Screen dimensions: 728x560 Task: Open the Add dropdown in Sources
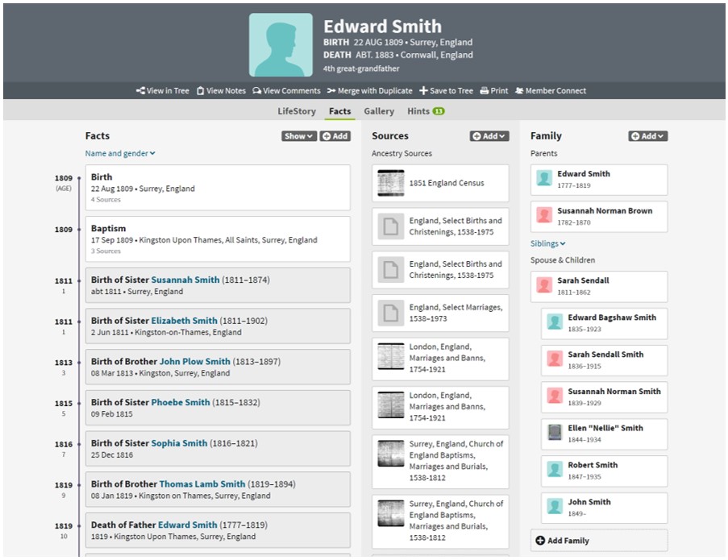pyautogui.click(x=489, y=136)
